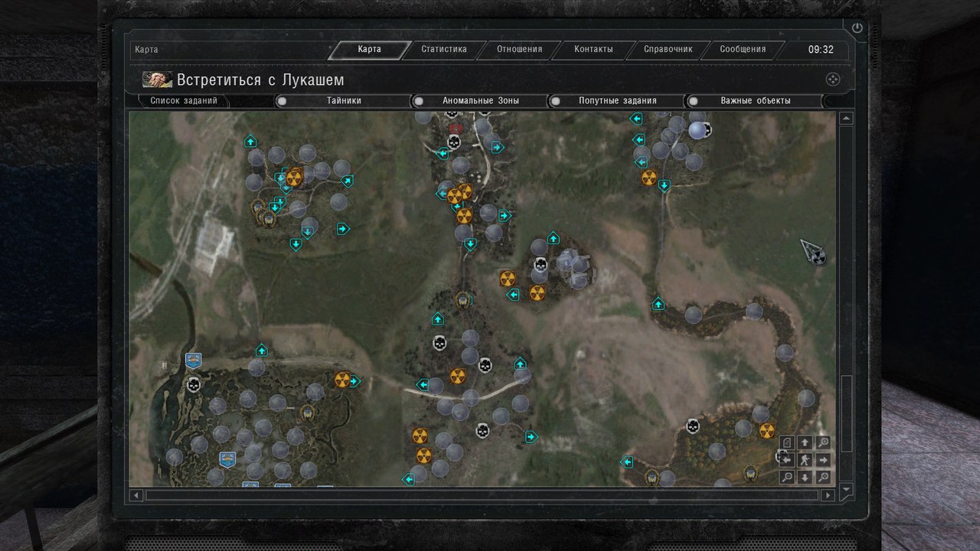
Task: Pan the map right with arrow button
Action: click(x=823, y=460)
